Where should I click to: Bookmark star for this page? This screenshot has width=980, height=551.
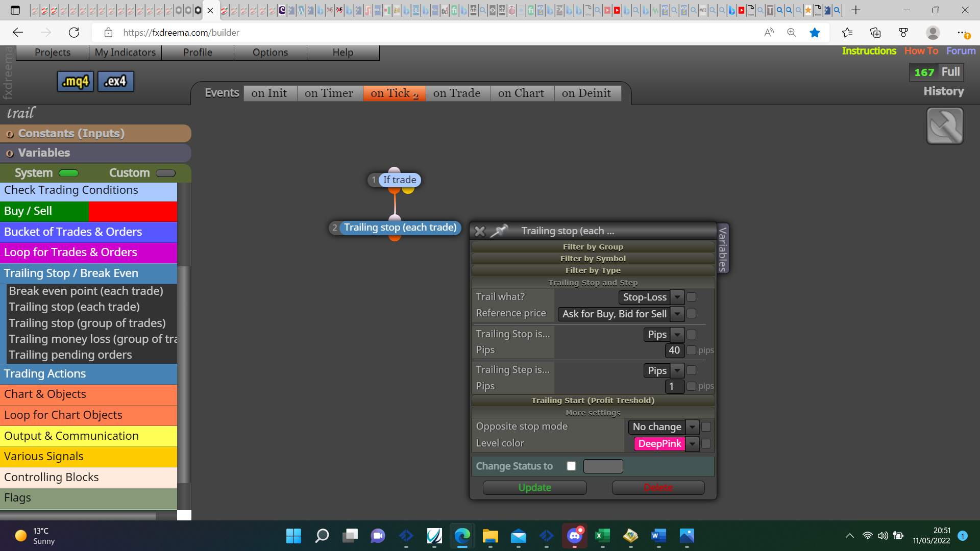point(815,33)
